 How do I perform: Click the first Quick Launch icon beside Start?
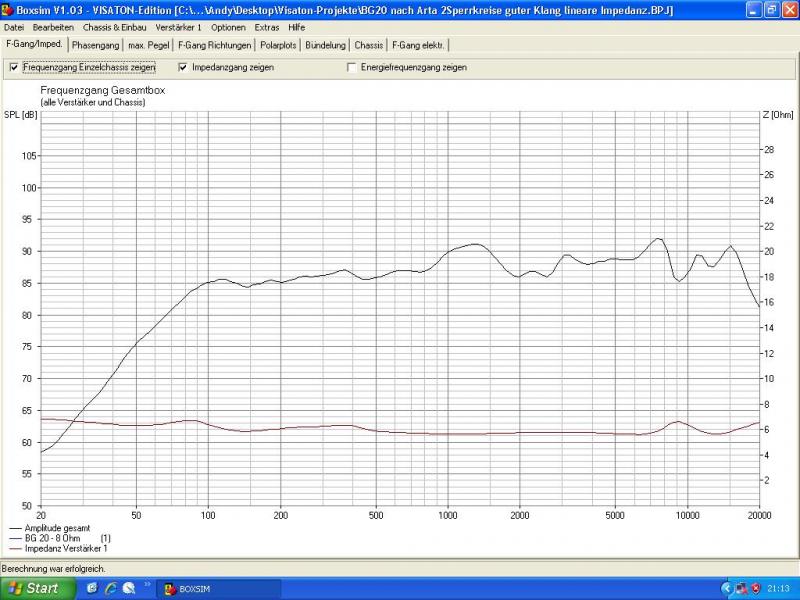pos(93,589)
